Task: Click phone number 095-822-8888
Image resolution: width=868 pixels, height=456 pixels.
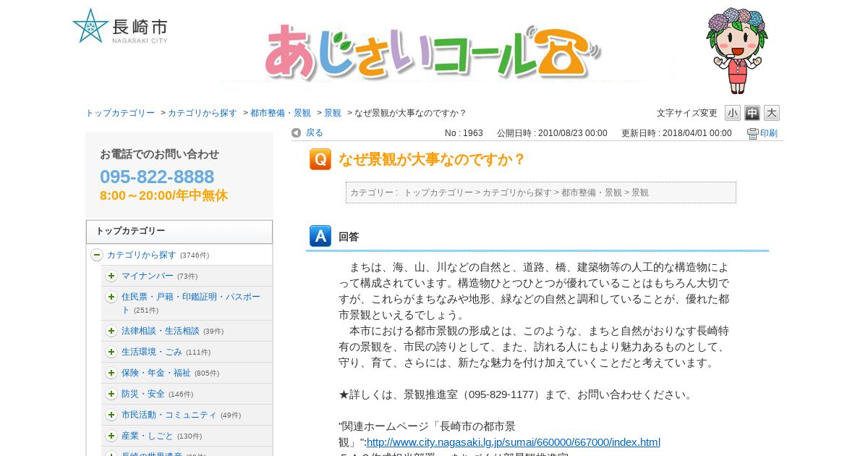Action: [157, 177]
